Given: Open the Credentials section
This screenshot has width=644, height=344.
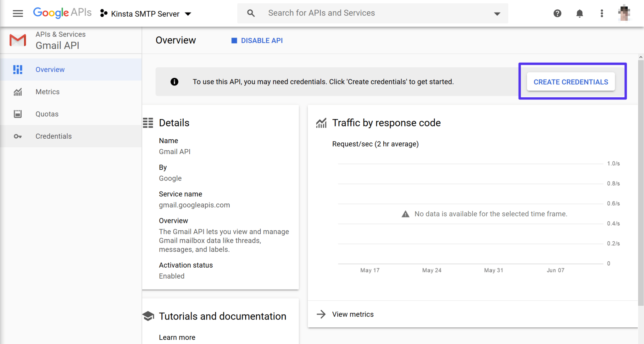Looking at the screenshot, I should 53,136.
